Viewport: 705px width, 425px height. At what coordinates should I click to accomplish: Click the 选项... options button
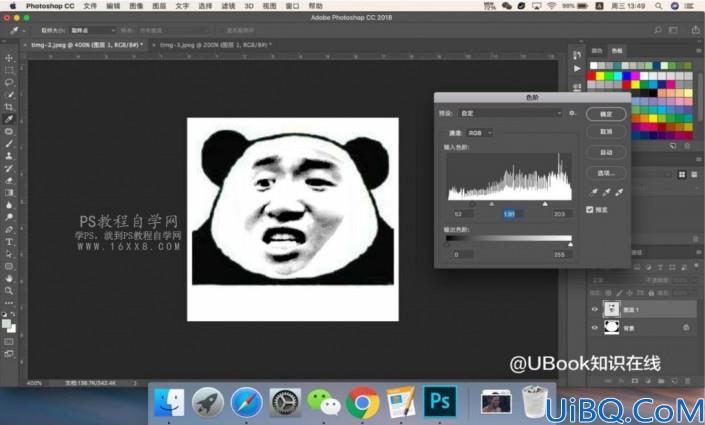[x=606, y=173]
